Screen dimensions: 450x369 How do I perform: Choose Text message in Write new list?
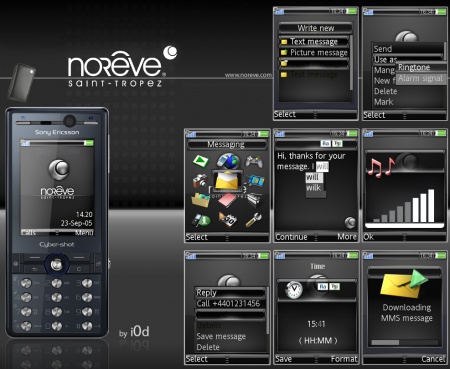(314, 42)
